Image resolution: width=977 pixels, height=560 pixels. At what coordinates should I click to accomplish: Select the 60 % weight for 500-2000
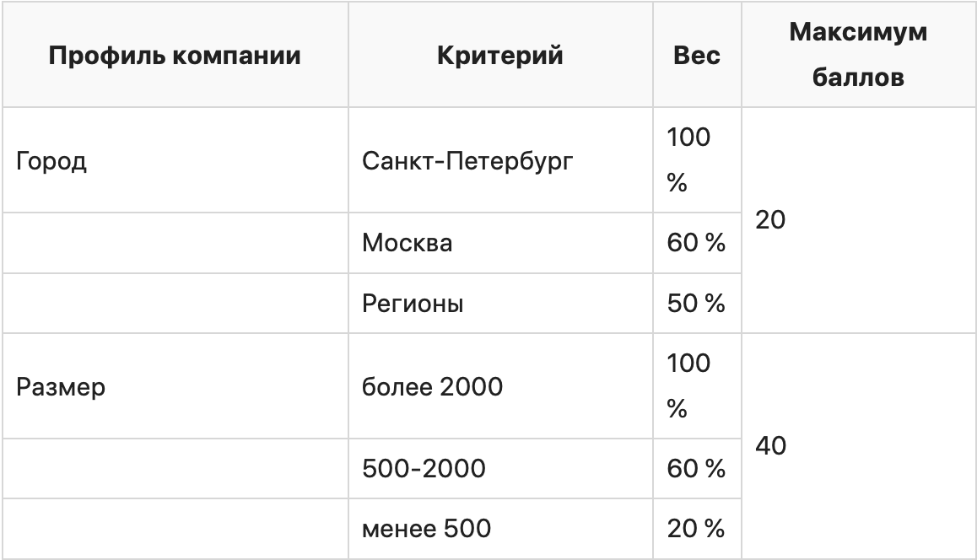696,468
